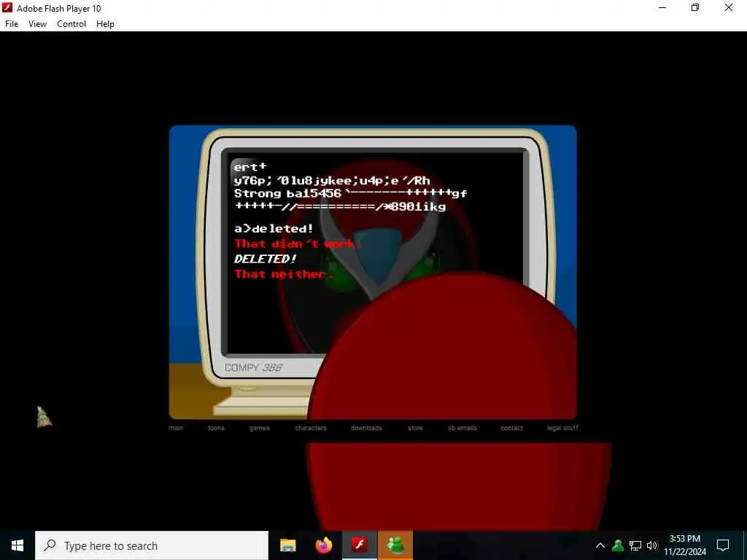This screenshot has width=747, height=560.
Task: Open the Windows Start menu
Action: coord(18,545)
